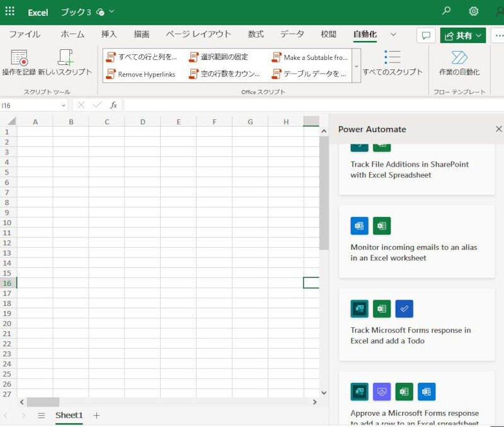The image size is (504, 427).
Task: Switch to the 挿入 tab
Action: [109, 34]
